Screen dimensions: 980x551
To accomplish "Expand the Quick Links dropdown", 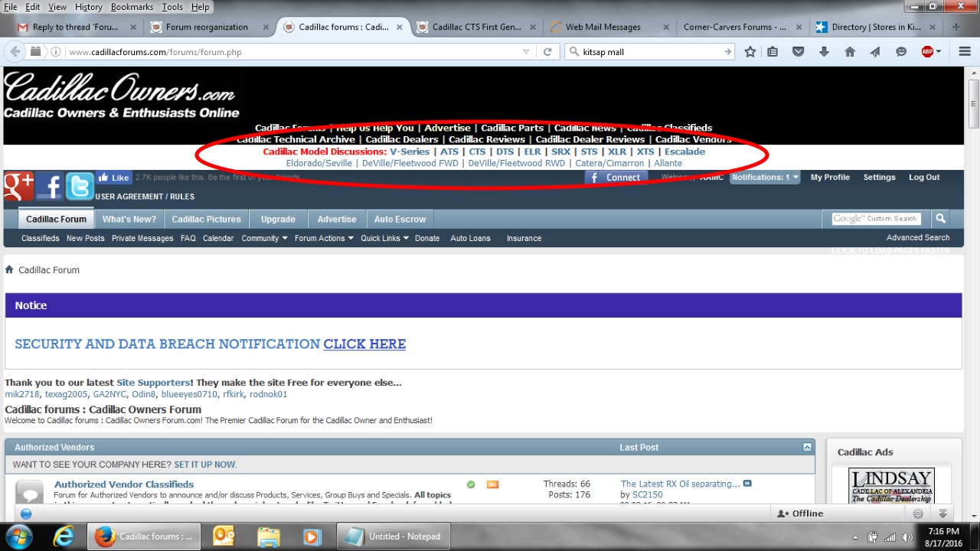I will point(384,238).
